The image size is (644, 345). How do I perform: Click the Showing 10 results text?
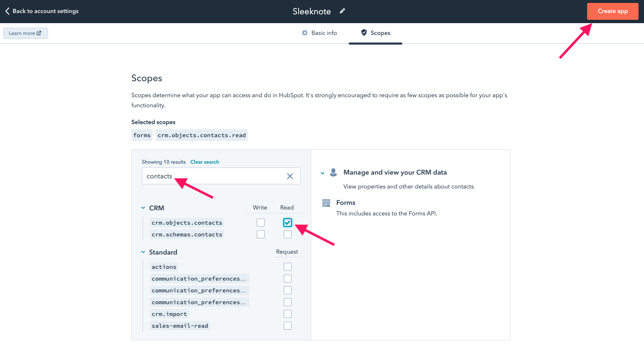pos(164,162)
